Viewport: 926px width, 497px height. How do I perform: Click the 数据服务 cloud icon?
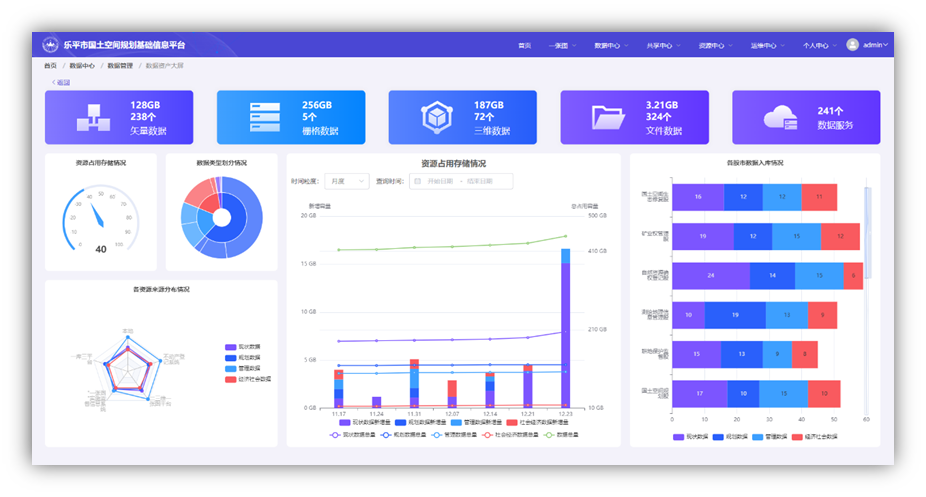780,118
